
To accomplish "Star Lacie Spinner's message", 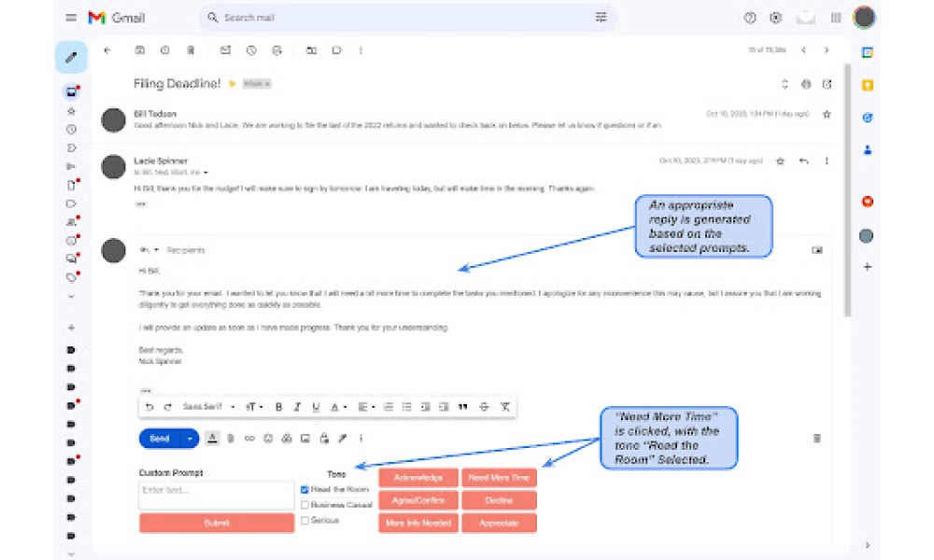I will pos(780,161).
